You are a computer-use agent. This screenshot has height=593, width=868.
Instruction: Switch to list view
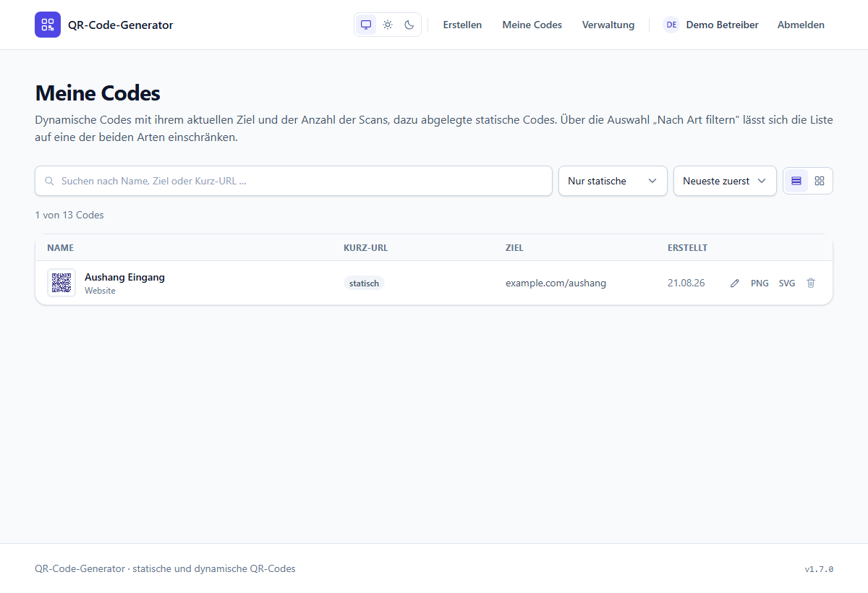796,181
